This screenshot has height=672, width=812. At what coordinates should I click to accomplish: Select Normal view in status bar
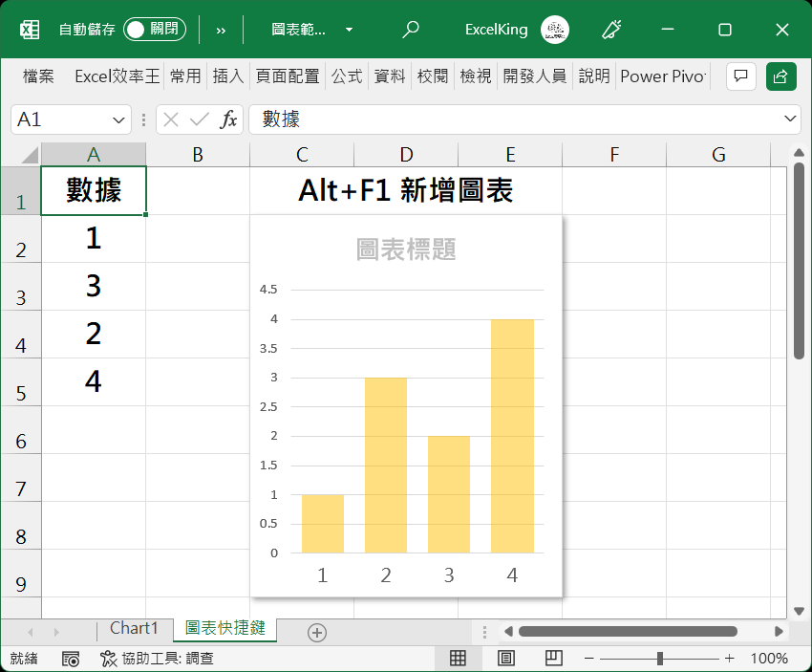tap(459, 658)
